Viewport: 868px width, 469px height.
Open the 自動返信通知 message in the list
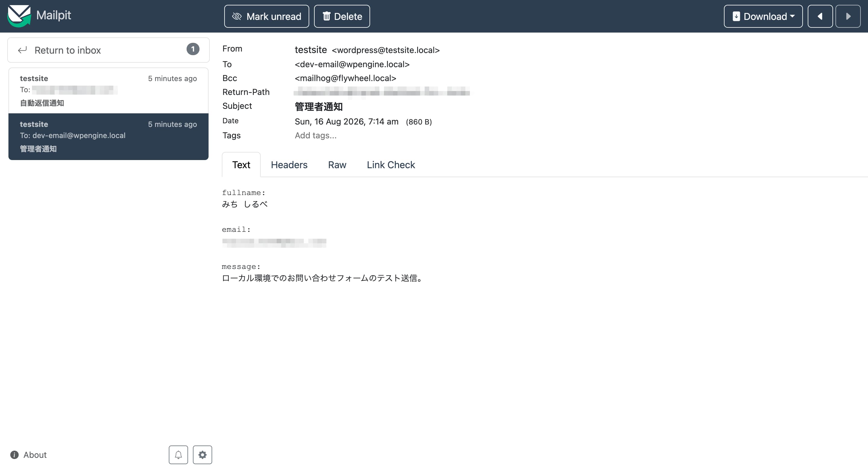click(108, 90)
